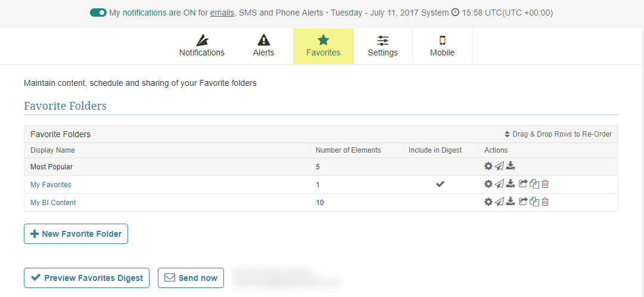The width and height of the screenshot is (644, 297).
Task: Delete the My Favorites folder
Action: tap(545, 184)
